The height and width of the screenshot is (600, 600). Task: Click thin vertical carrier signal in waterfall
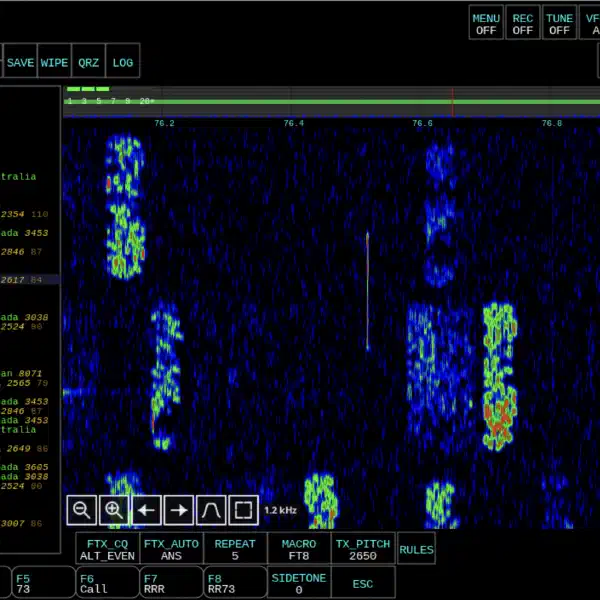[367, 291]
